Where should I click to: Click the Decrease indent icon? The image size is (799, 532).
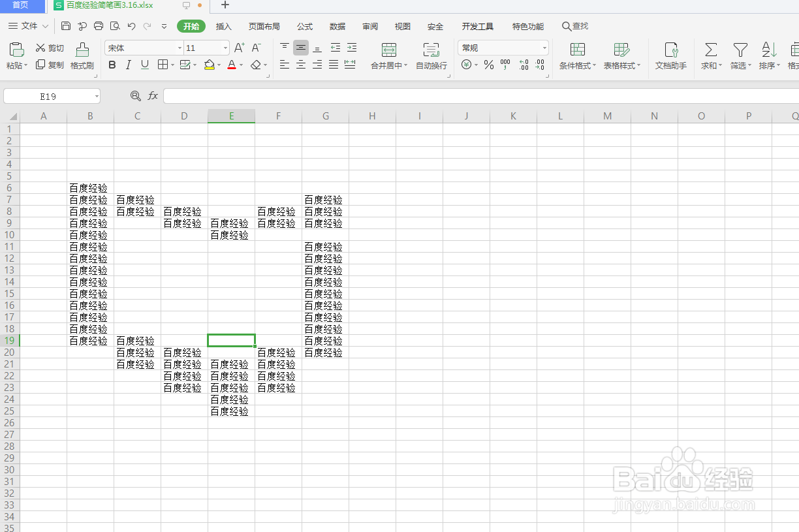(x=336, y=48)
